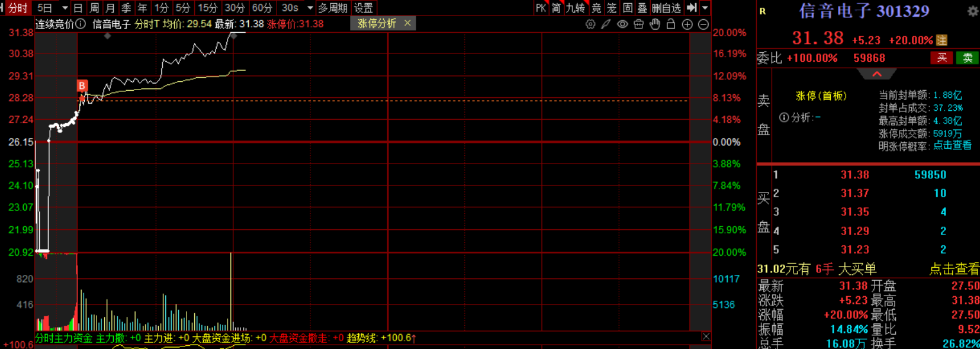Click the red 买 buy button
This screenshot has height=349, width=980.
click(x=942, y=58)
